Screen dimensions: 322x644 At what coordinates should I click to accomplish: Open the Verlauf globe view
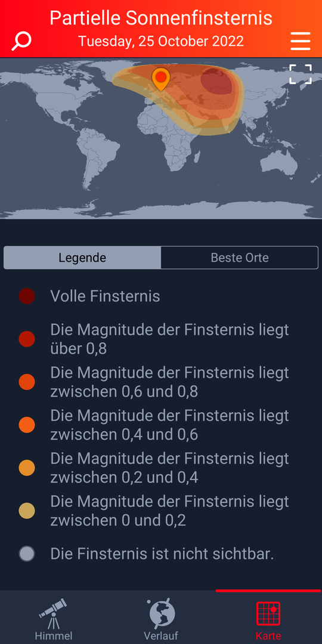click(x=161, y=618)
